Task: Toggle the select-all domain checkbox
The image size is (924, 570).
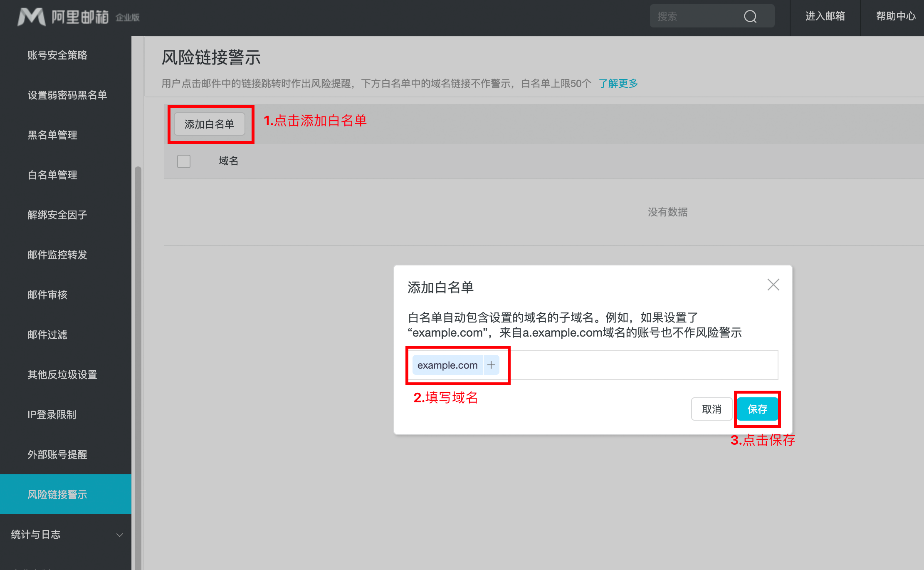Action: tap(184, 161)
